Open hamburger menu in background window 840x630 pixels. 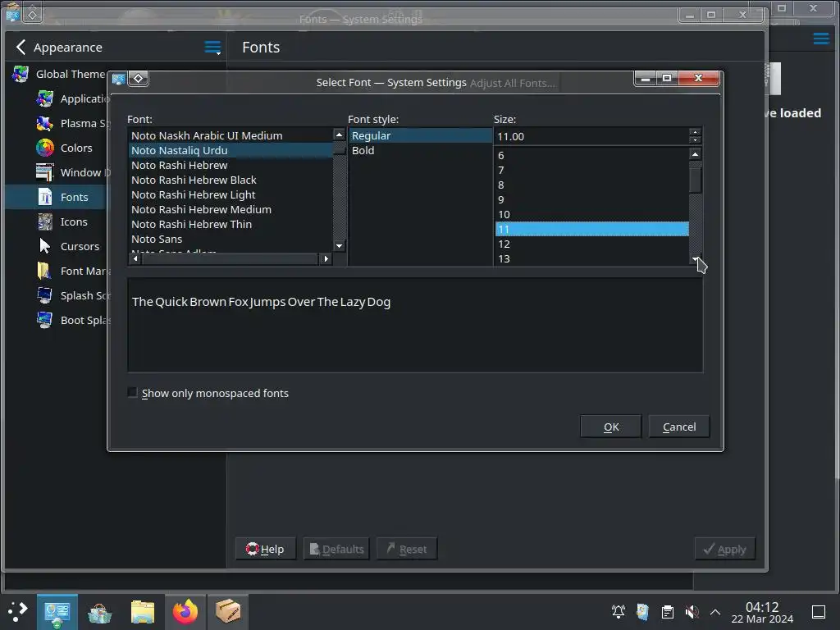[x=820, y=39]
